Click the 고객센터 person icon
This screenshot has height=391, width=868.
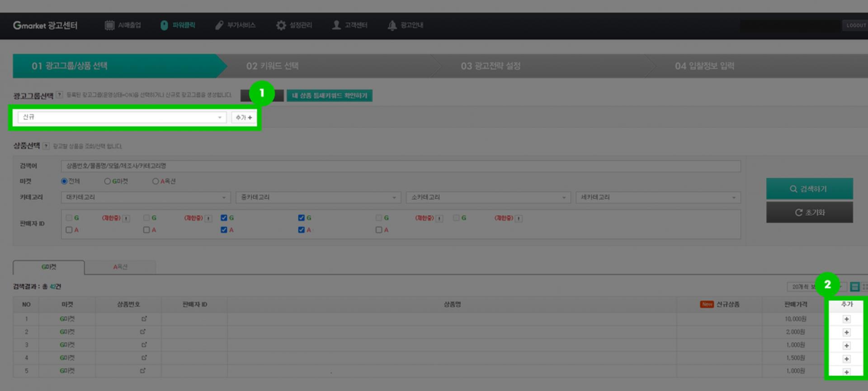pyautogui.click(x=336, y=25)
